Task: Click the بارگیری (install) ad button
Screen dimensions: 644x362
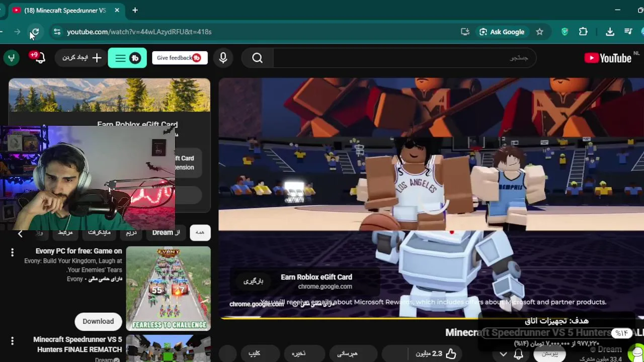Action: point(253,281)
